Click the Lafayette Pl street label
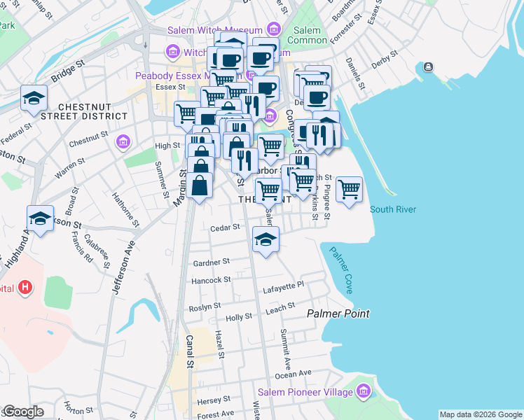 click(284, 287)
